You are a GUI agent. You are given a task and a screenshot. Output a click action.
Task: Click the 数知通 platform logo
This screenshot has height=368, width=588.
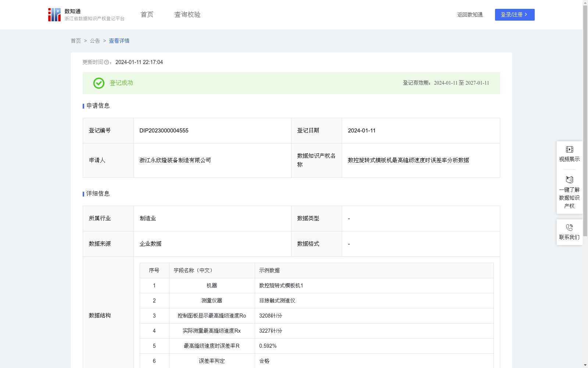[x=86, y=15]
